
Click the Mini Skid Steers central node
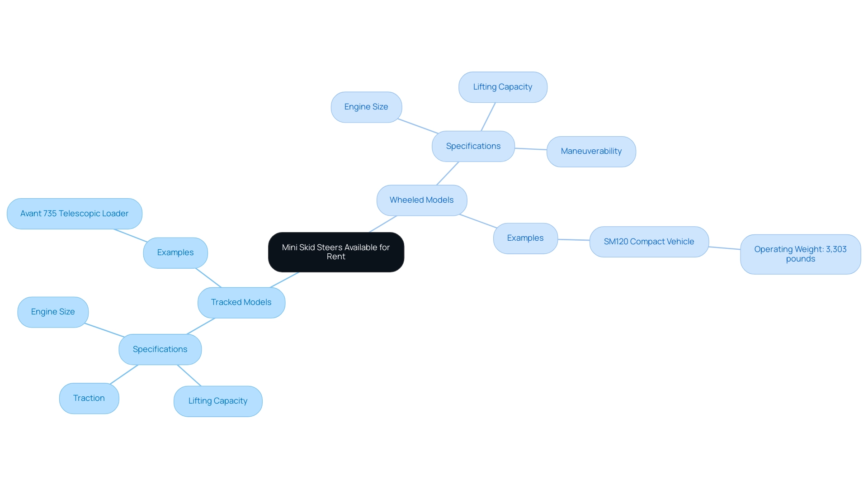[335, 252]
